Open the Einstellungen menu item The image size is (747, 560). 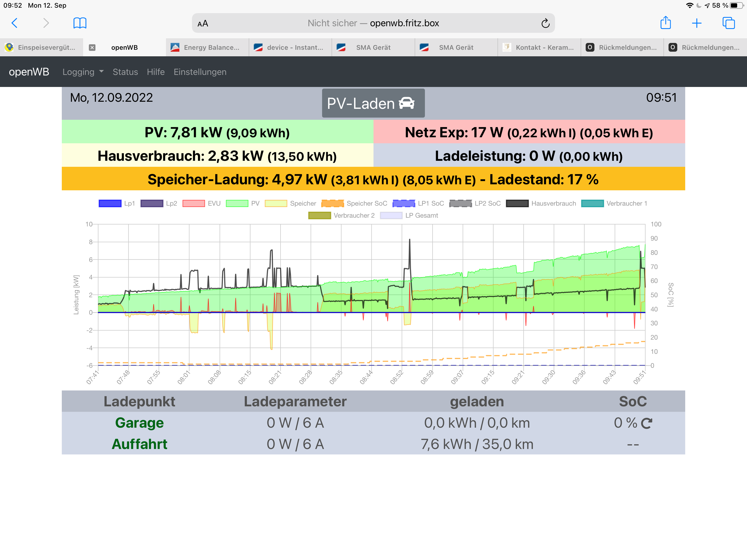point(200,72)
